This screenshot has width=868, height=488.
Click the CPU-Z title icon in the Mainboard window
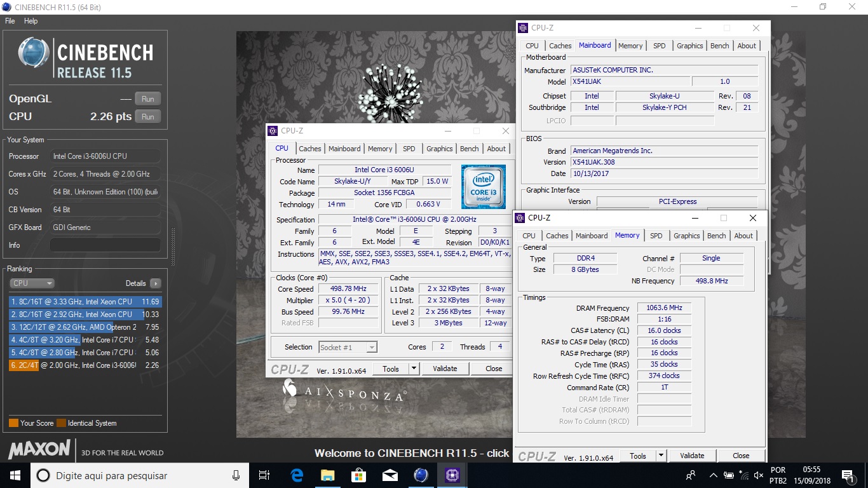[523, 28]
